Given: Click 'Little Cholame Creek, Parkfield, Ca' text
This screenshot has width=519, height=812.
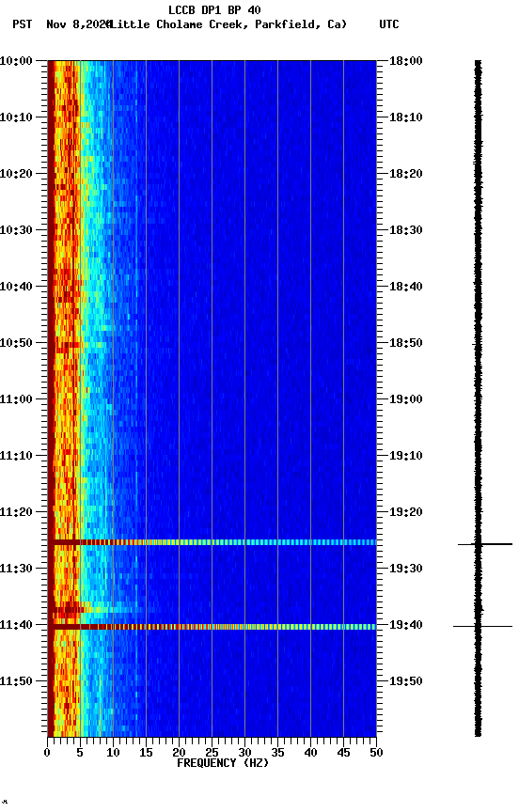Looking at the screenshot, I should 226,24.
